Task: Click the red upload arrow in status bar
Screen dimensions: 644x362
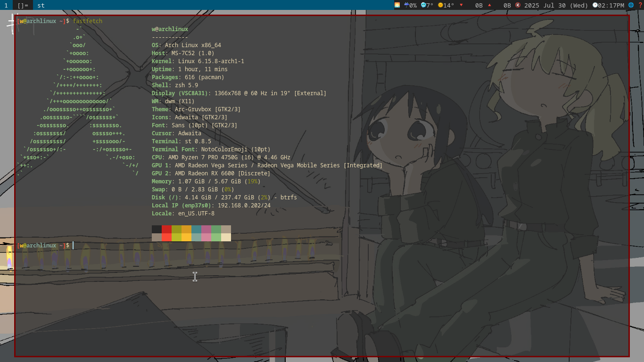Action: click(489, 5)
